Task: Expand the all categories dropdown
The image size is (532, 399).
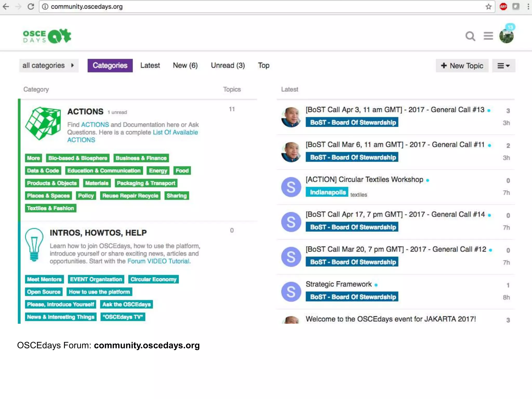Action: pyautogui.click(x=49, y=65)
